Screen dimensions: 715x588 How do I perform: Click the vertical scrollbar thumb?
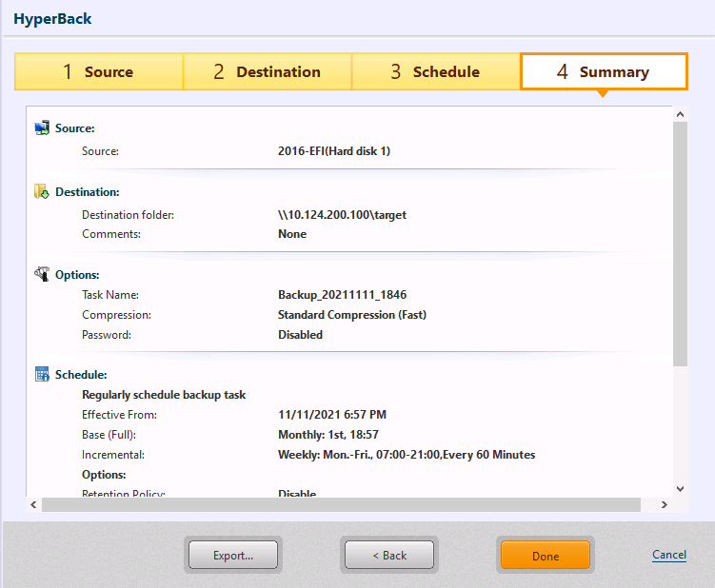680,243
